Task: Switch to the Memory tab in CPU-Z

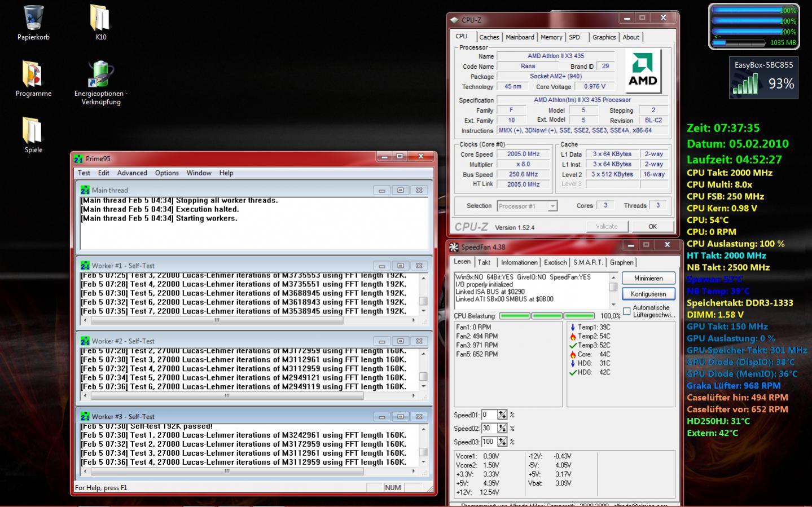Action: coord(551,37)
